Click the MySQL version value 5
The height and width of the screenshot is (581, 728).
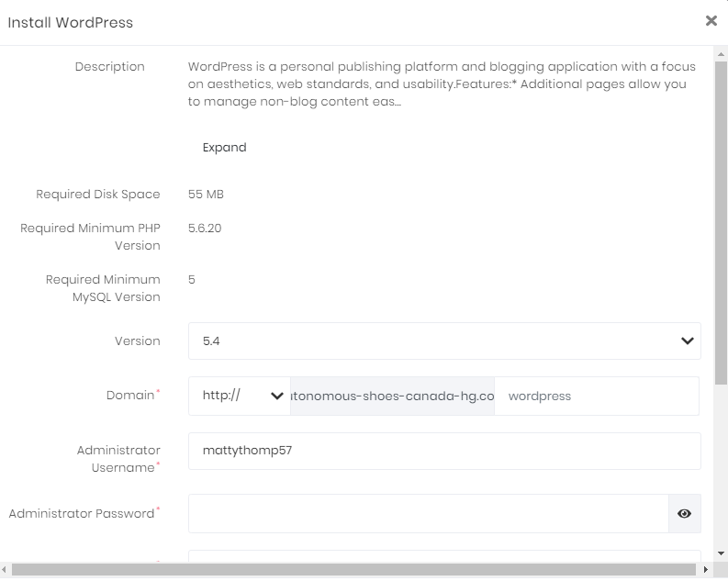(x=192, y=279)
